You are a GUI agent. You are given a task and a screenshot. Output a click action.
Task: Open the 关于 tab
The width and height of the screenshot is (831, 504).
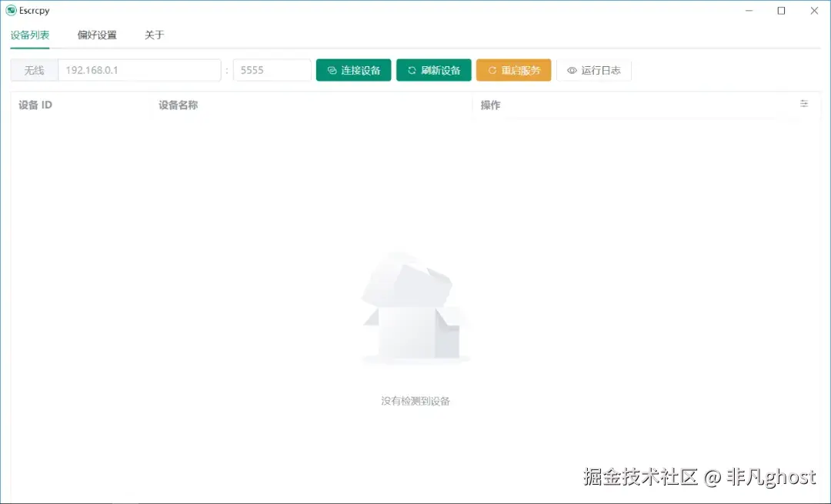point(154,35)
